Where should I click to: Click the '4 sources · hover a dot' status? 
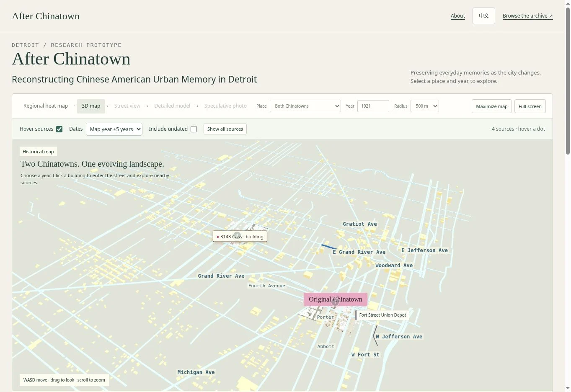pos(518,129)
